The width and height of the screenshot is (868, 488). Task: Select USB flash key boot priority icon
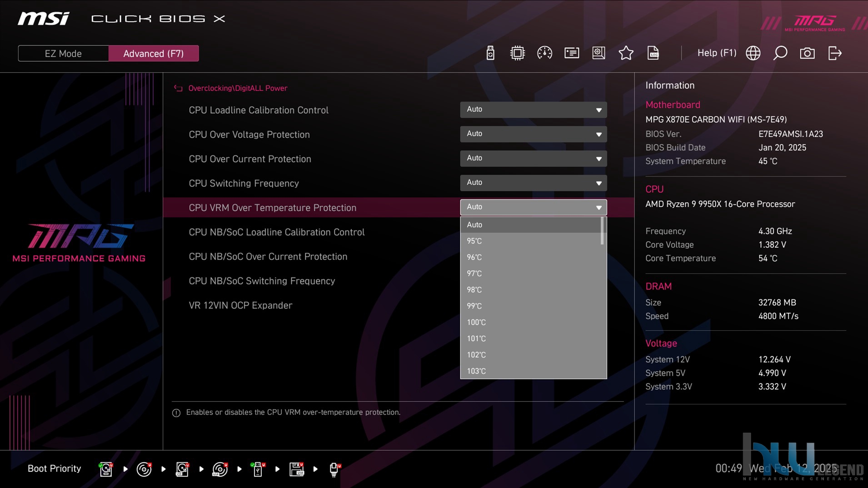click(258, 469)
